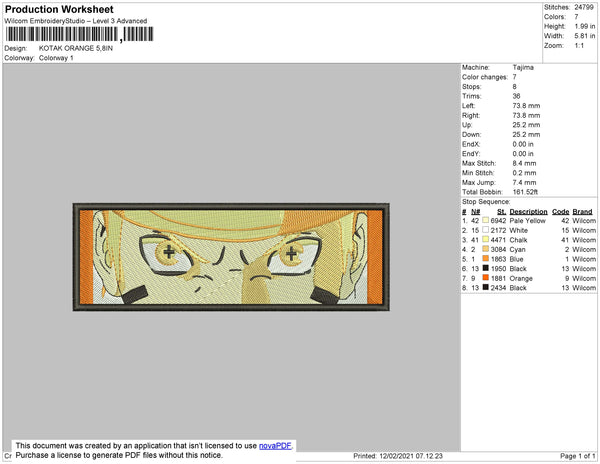The width and height of the screenshot is (600, 464).
Task: Click the 'Chalk' description text
Action: tap(518, 240)
